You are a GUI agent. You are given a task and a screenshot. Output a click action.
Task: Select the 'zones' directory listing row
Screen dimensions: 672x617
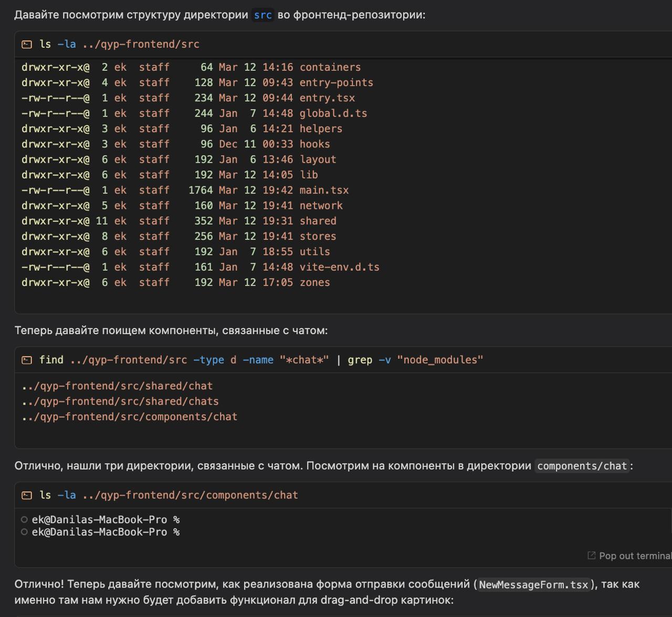coord(314,282)
